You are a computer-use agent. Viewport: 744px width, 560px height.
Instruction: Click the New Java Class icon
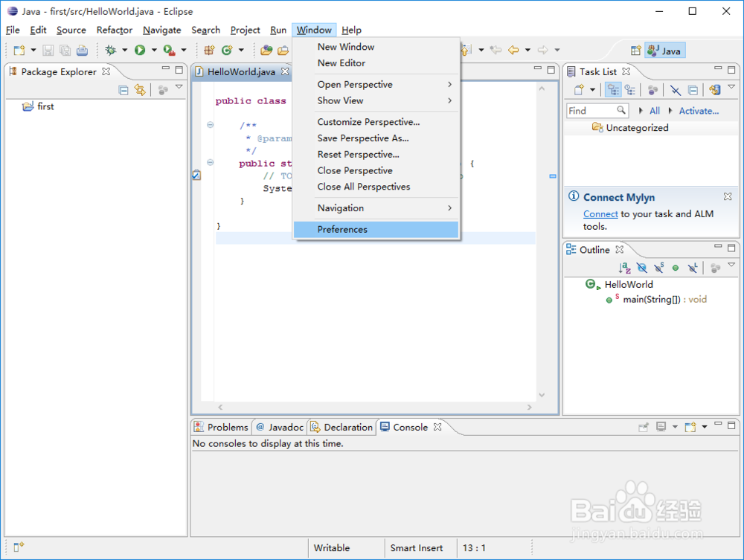point(227,50)
